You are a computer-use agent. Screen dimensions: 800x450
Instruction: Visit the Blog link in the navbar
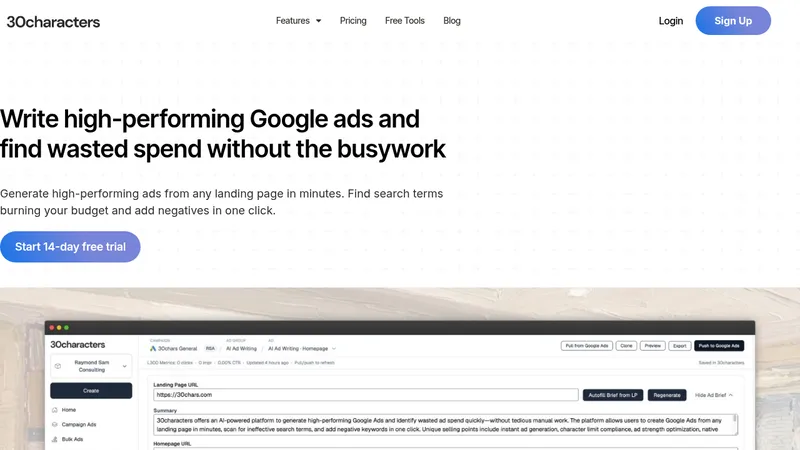click(452, 21)
